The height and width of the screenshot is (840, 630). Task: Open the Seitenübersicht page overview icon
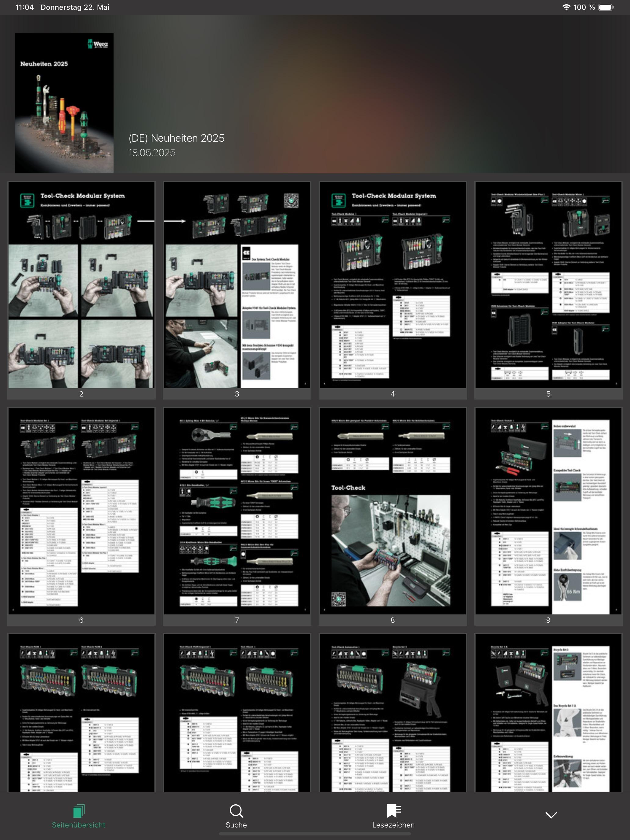pyautogui.click(x=79, y=811)
